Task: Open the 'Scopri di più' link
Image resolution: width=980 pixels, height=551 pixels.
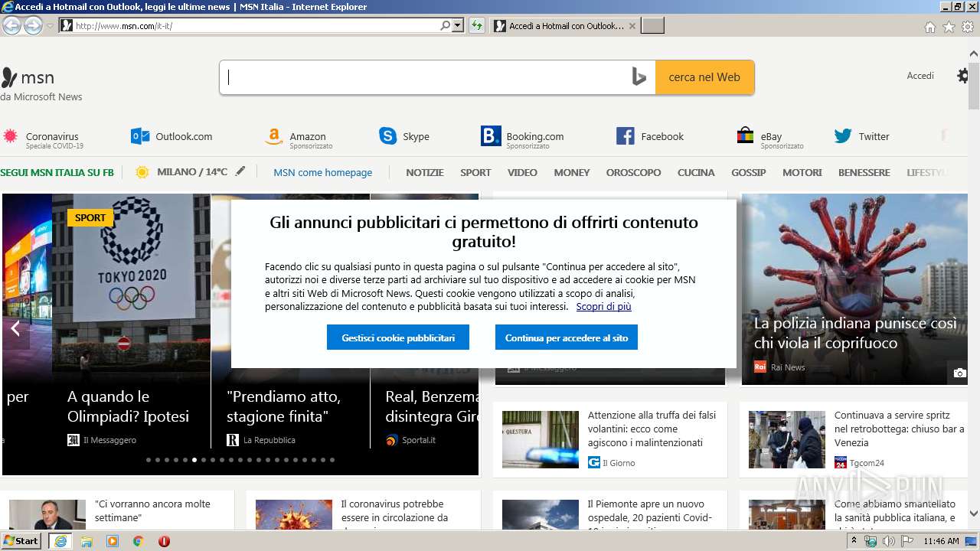Action: click(x=604, y=306)
